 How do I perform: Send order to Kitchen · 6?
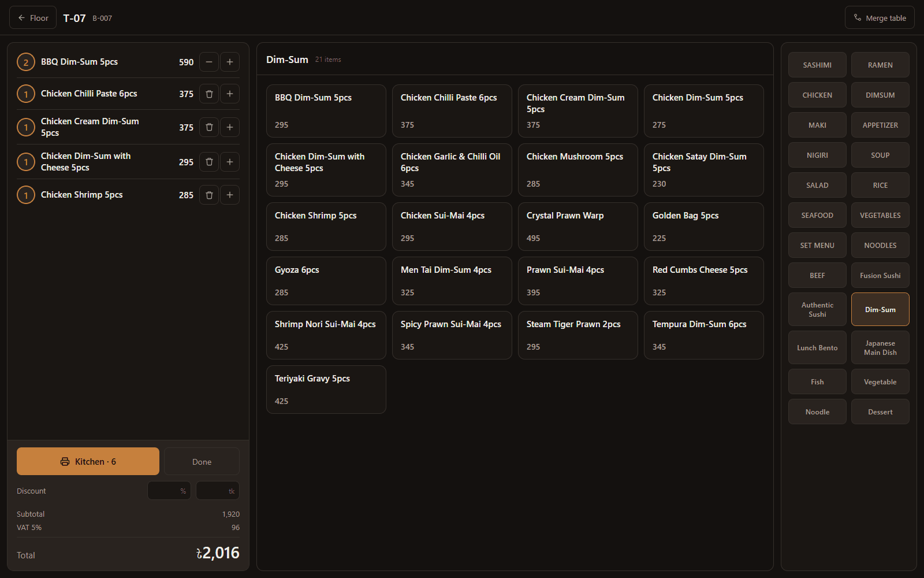click(x=88, y=461)
